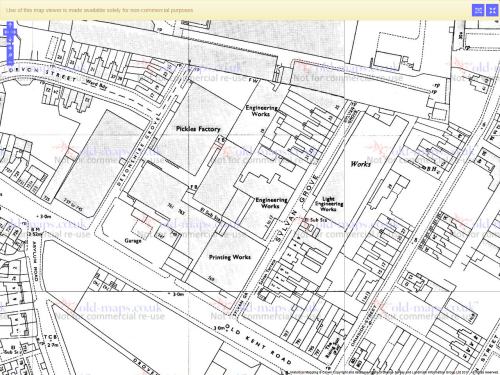500x375 pixels.
Task: Pan the map right using the pan control
Action: pyautogui.click(x=14, y=32)
